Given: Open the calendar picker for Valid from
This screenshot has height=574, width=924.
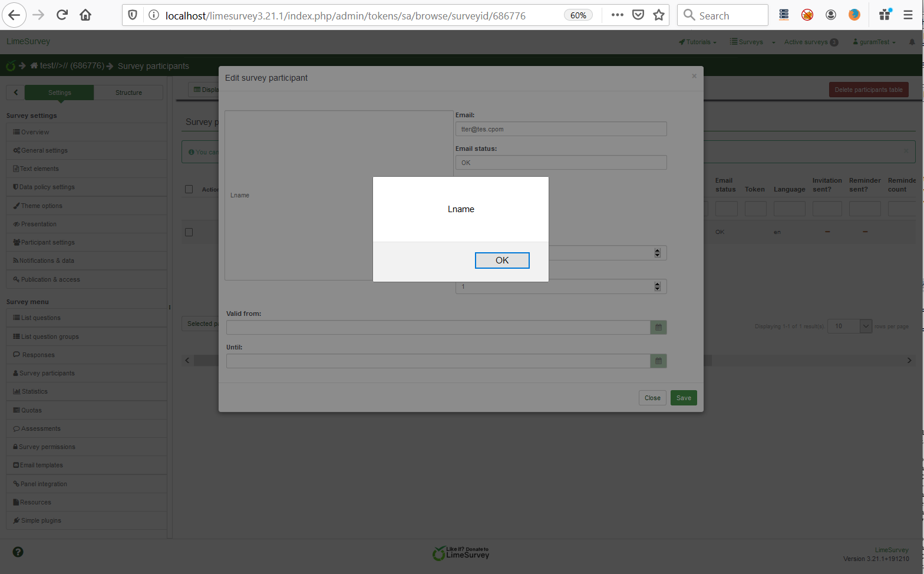Looking at the screenshot, I should pos(658,328).
